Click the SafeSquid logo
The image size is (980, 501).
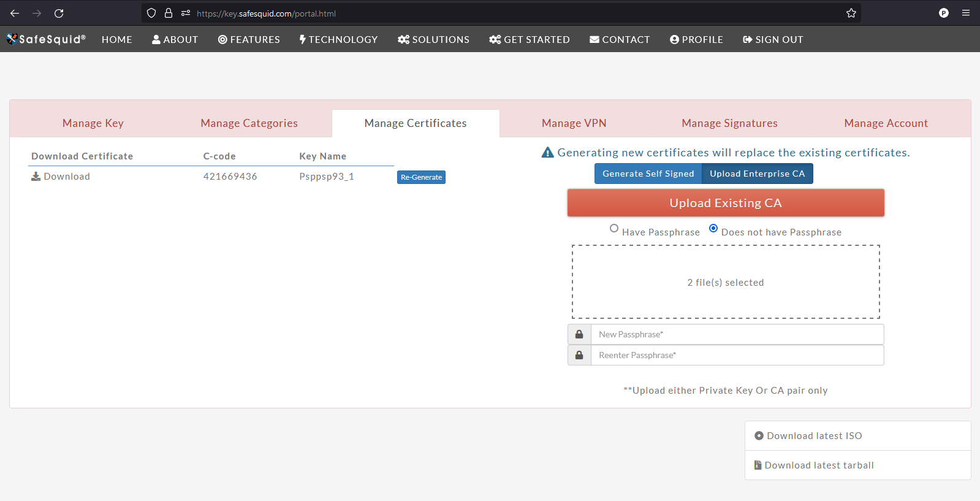[46, 39]
